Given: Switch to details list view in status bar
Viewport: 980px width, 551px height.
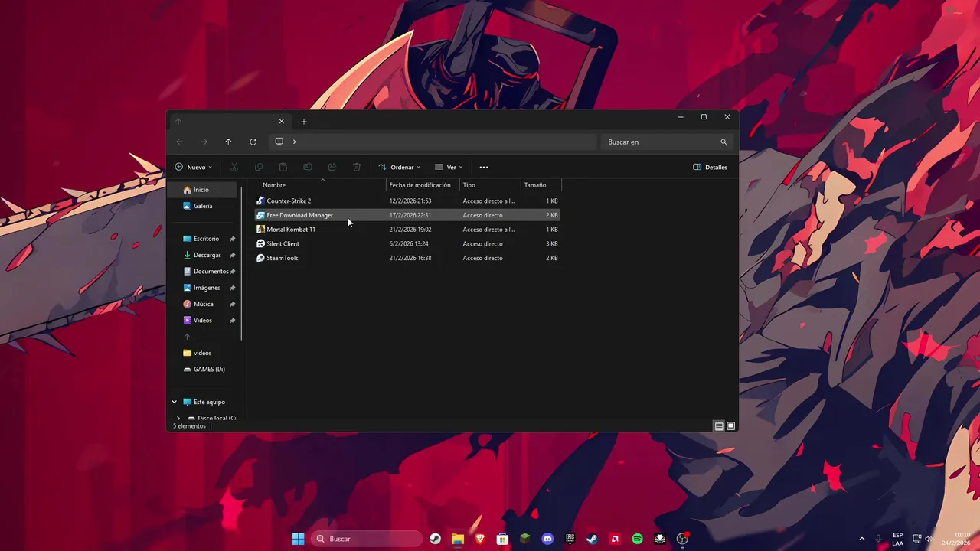Looking at the screenshot, I should (x=719, y=426).
